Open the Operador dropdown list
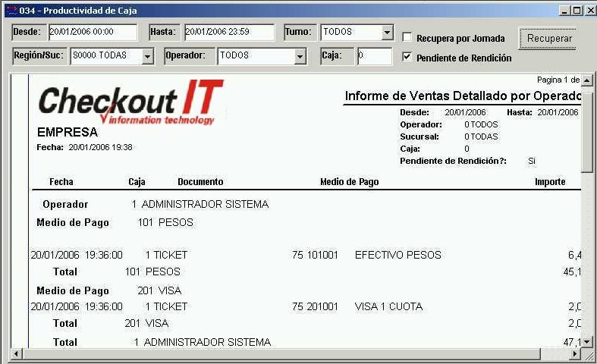The width and height of the screenshot is (597, 364). click(300, 56)
